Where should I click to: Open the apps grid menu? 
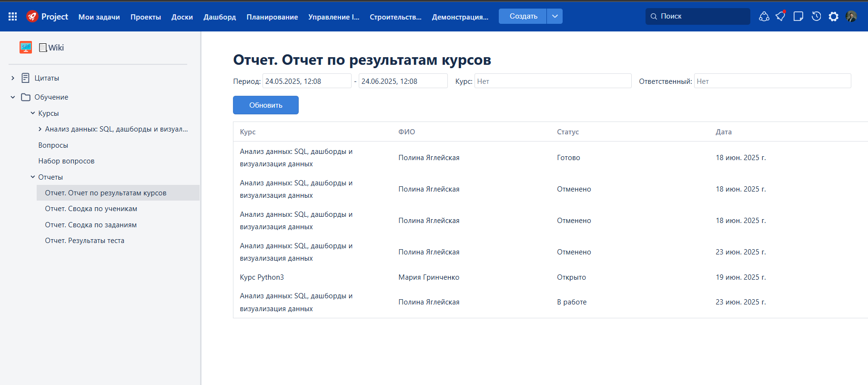pyautogui.click(x=13, y=16)
